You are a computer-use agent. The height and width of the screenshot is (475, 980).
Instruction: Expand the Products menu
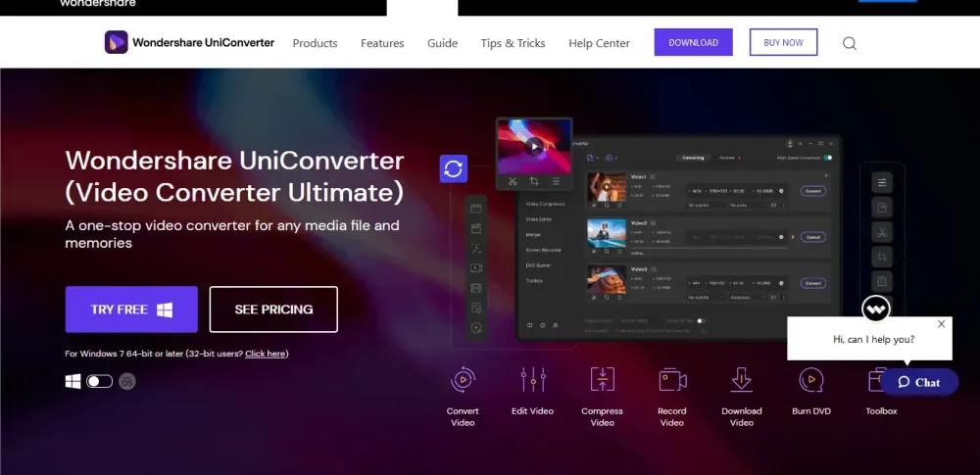[x=315, y=43]
